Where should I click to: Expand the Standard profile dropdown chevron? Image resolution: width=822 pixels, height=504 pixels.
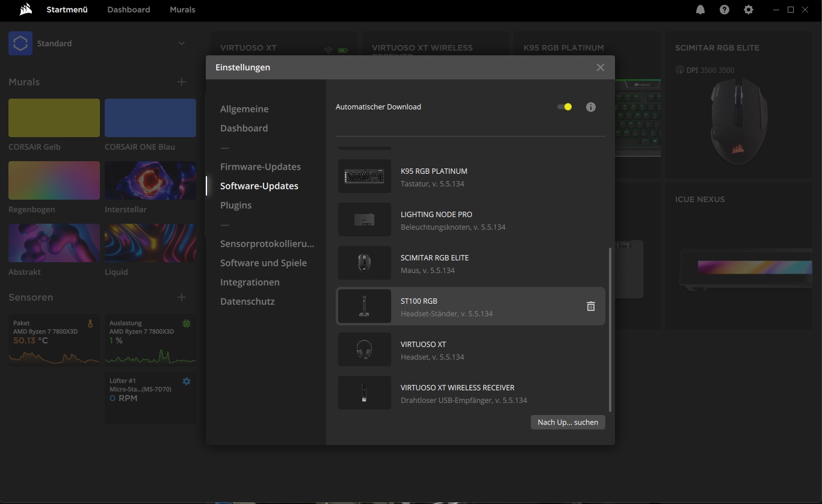coord(182,43)
